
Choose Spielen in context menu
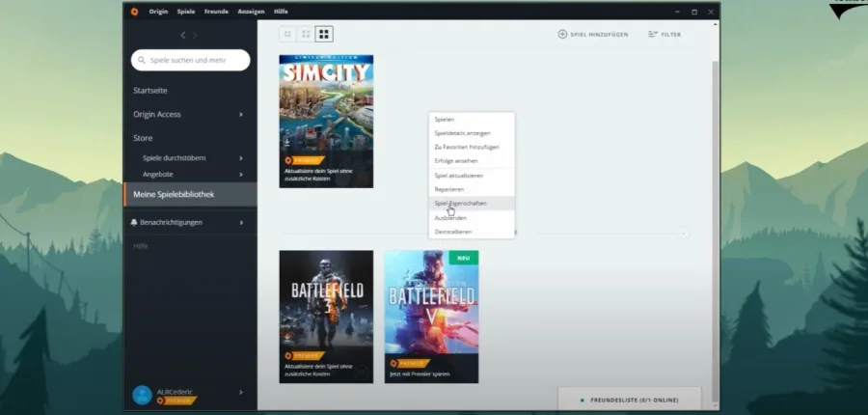(472, 119)
